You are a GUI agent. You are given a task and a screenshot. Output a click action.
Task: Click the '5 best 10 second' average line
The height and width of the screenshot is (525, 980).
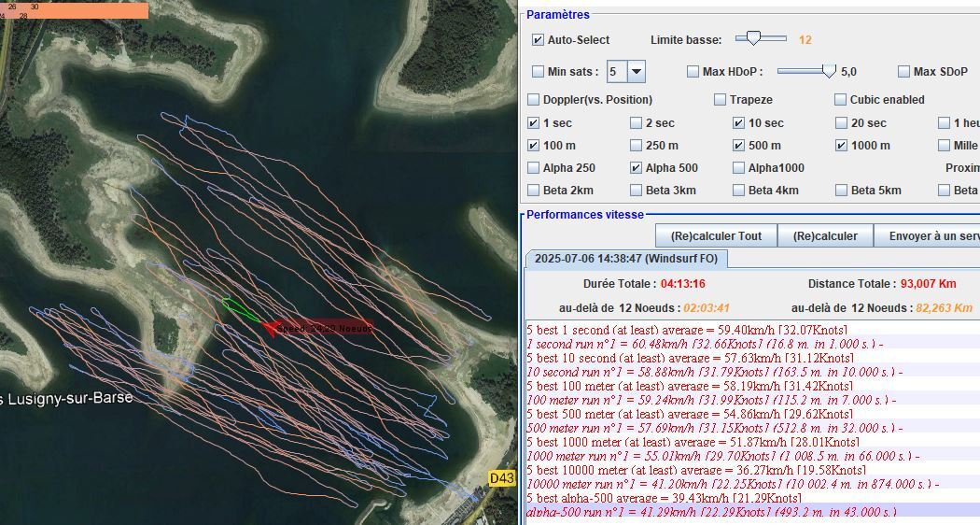(752, 358)
